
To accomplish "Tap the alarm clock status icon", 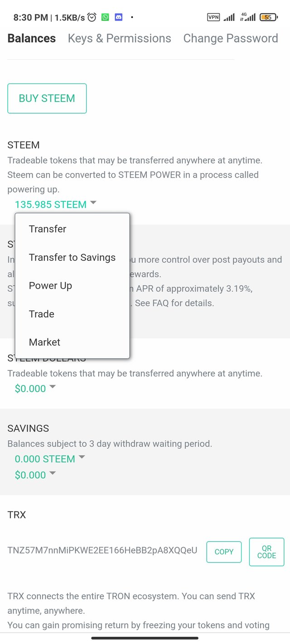I will (92, 18).
